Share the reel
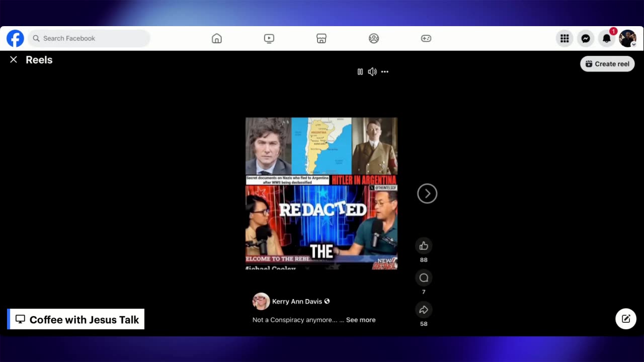The height and width of the screenshot is (362, 644). tap(424, 310)
